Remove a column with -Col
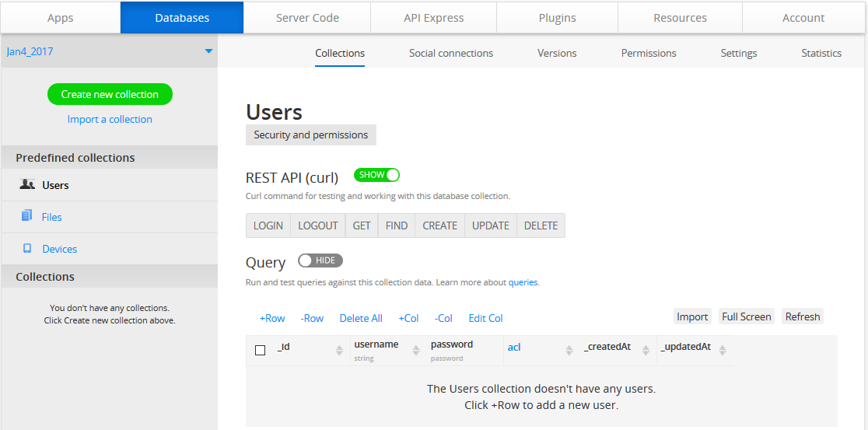This screenshot has width=868, height=430. tap(443, 318)
